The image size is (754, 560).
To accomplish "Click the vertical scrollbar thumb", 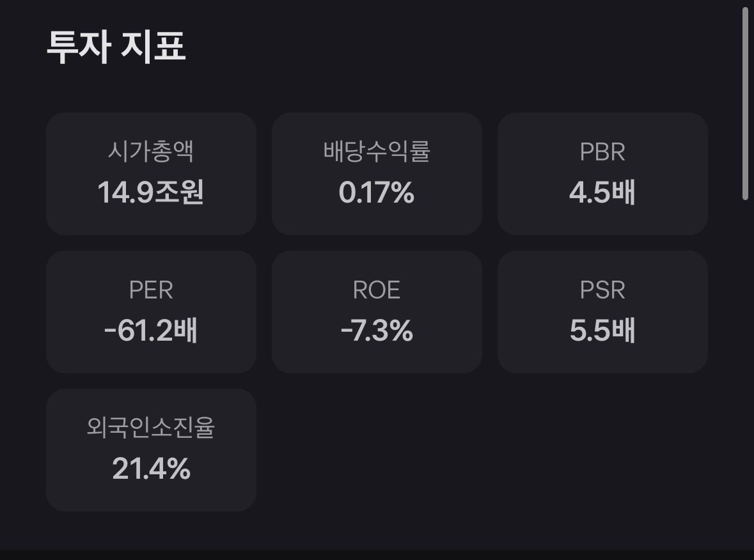I will pos(745,104).
